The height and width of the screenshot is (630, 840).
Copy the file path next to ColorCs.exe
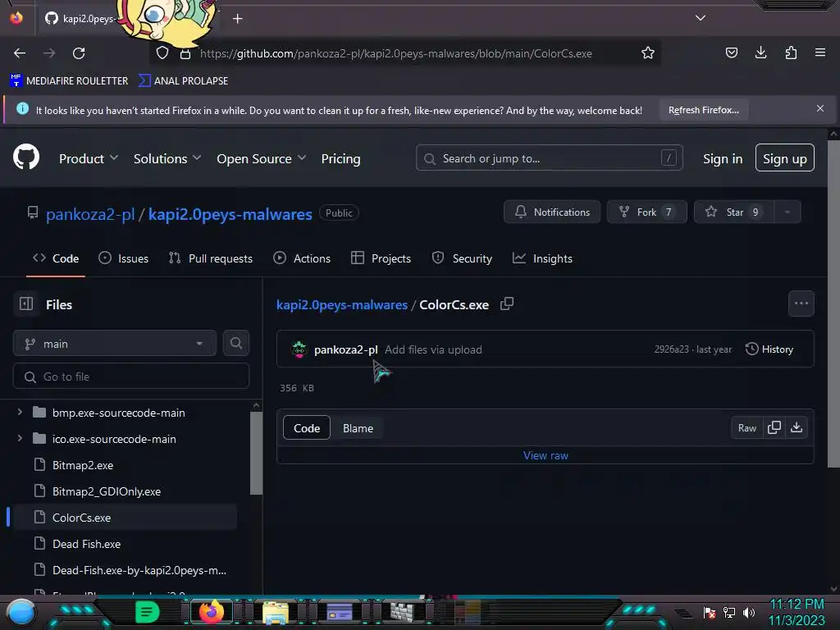(x=507, y=304)
